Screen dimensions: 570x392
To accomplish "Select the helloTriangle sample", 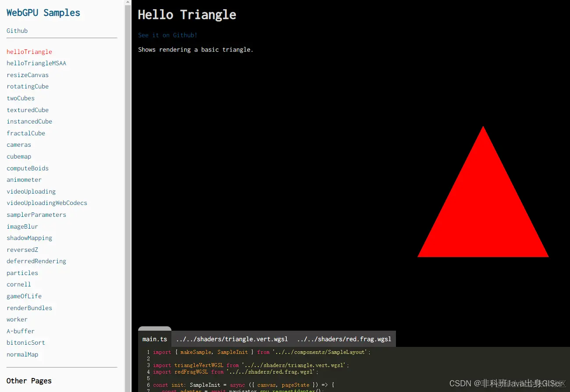I will coord(29,52).
